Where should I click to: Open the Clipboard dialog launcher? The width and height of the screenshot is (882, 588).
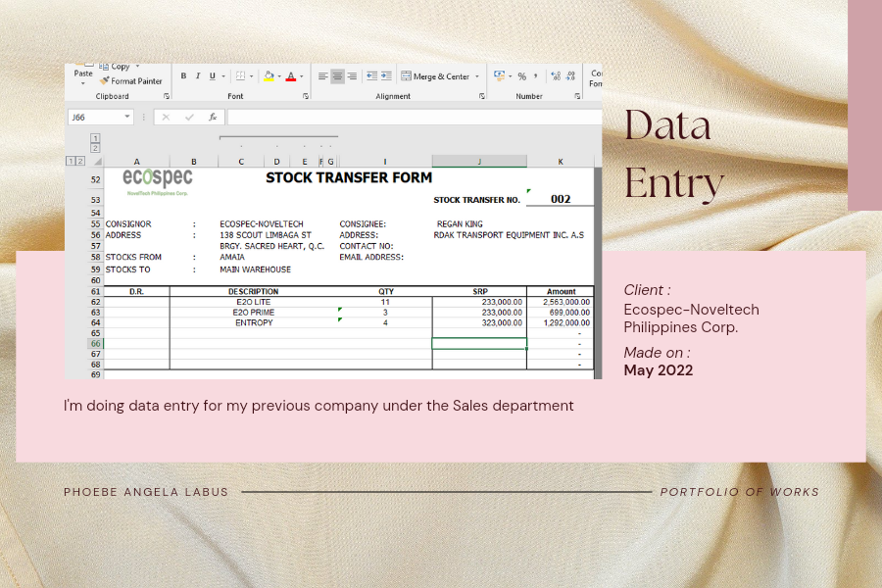coord(167,96)
